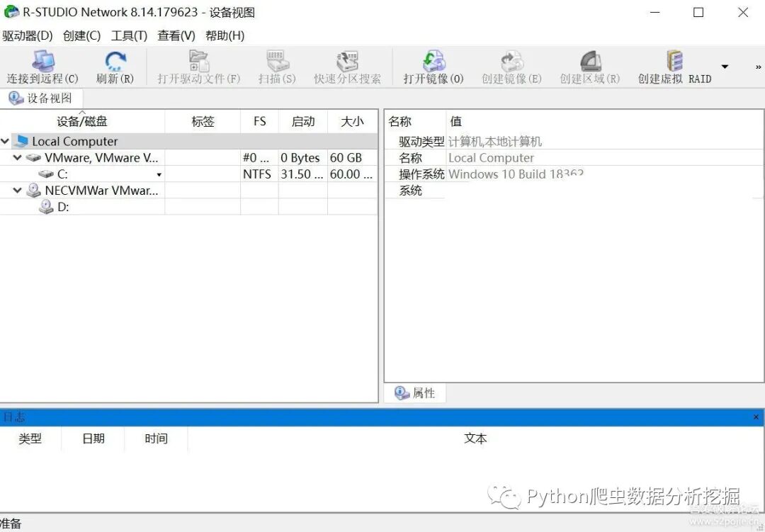Image resolution: width=765 pixels, height=532 pixels.
Task: Click the Create Image (创建镜像) icon
Action: pos(511,62)
